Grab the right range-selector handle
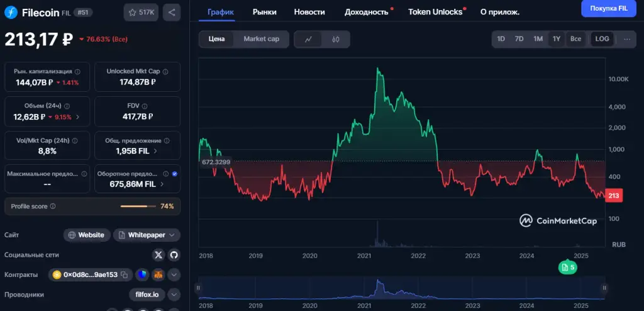Screen dimensions: 644x311 click(x=604, y=288)
